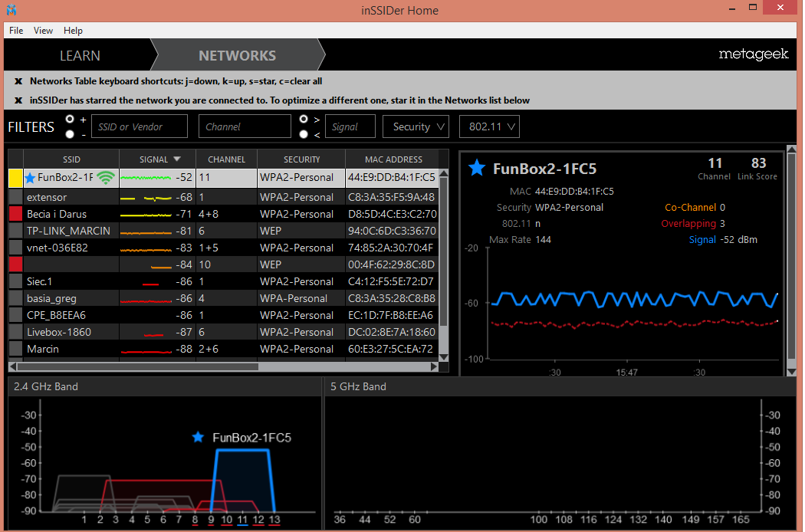Click the Overlapping label in details
This screenshot has height=532, width=805.
coord(688,223)
